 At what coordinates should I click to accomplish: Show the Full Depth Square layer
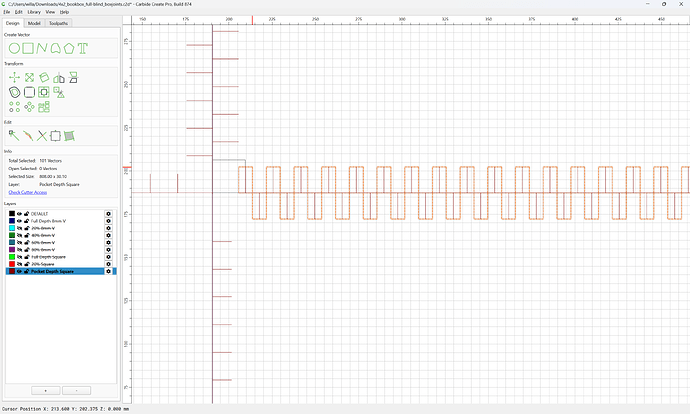pyautogui.click(x=19, y=257)
